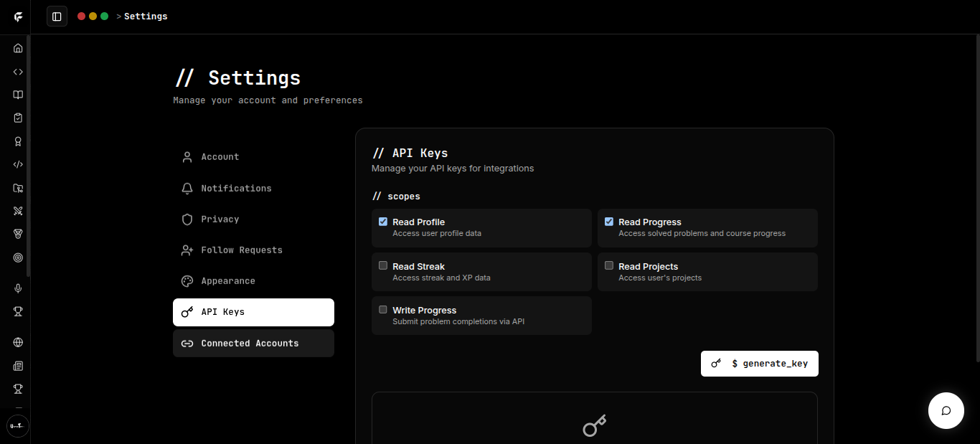
Task: Click the green dot in header
Action: click(x=104, y=16)
